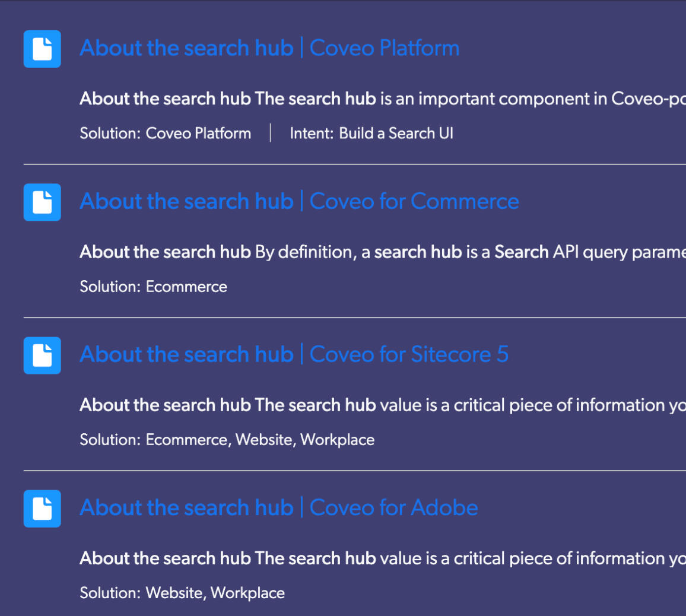This screenshot has width=686, height=616.
Task: Follow the 'Coveo for Sitecore 5' result title
Action: (294, 354)
